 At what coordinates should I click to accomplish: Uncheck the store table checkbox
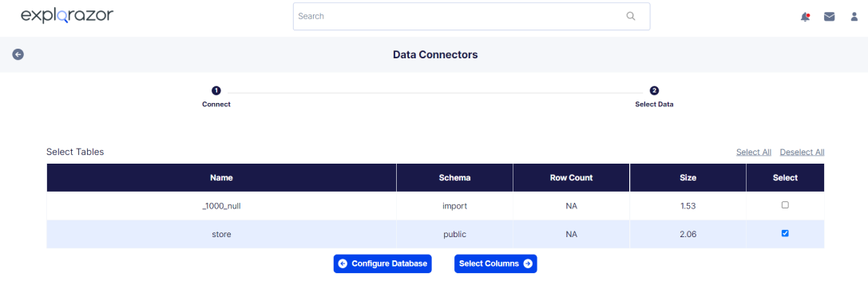tap(785, 234)
